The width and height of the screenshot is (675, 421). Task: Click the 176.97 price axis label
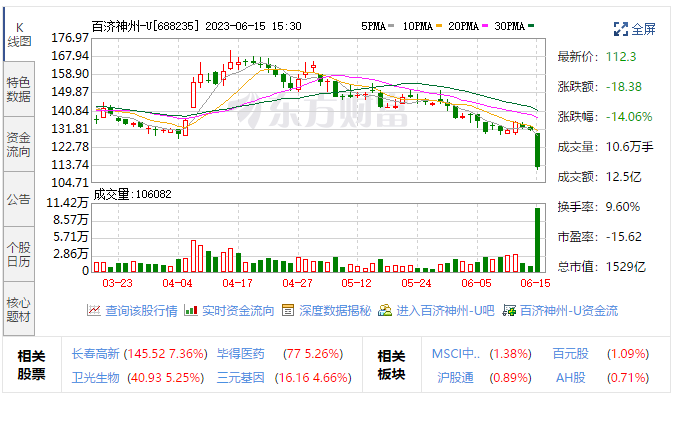70,38
